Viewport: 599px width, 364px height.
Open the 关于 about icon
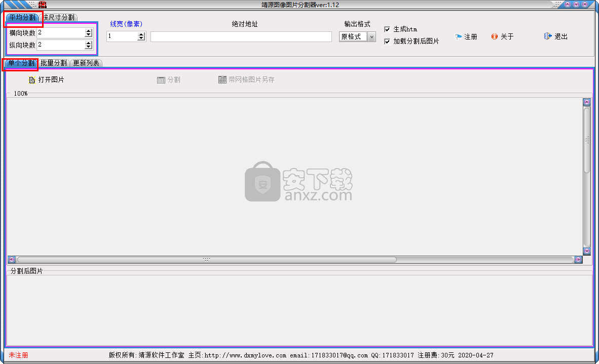click(495, 36)
